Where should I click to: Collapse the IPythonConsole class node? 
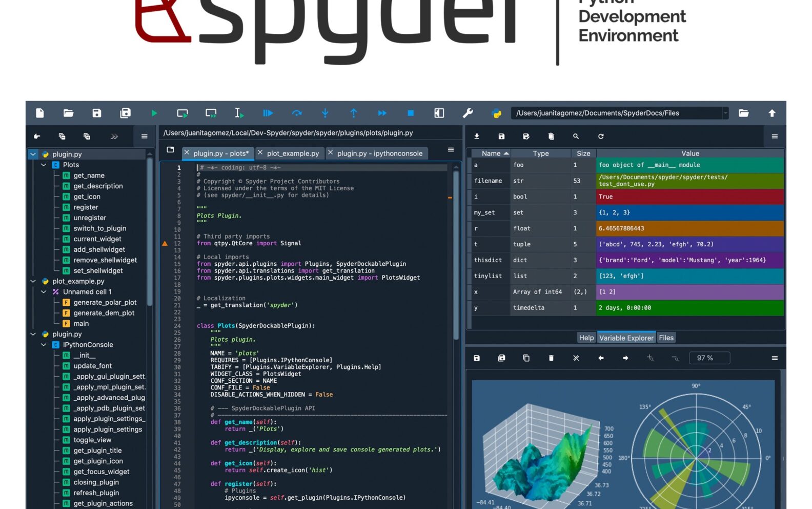44,345
